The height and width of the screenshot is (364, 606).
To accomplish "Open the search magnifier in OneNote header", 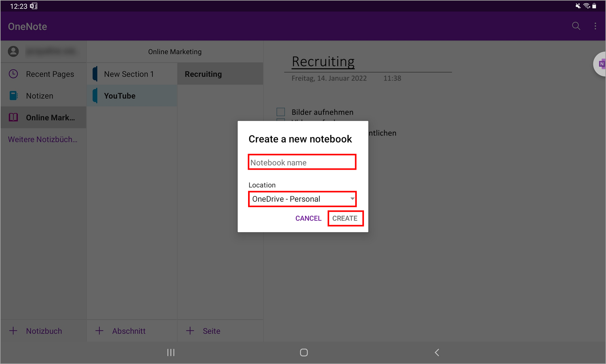I will [x=576, y=26].
